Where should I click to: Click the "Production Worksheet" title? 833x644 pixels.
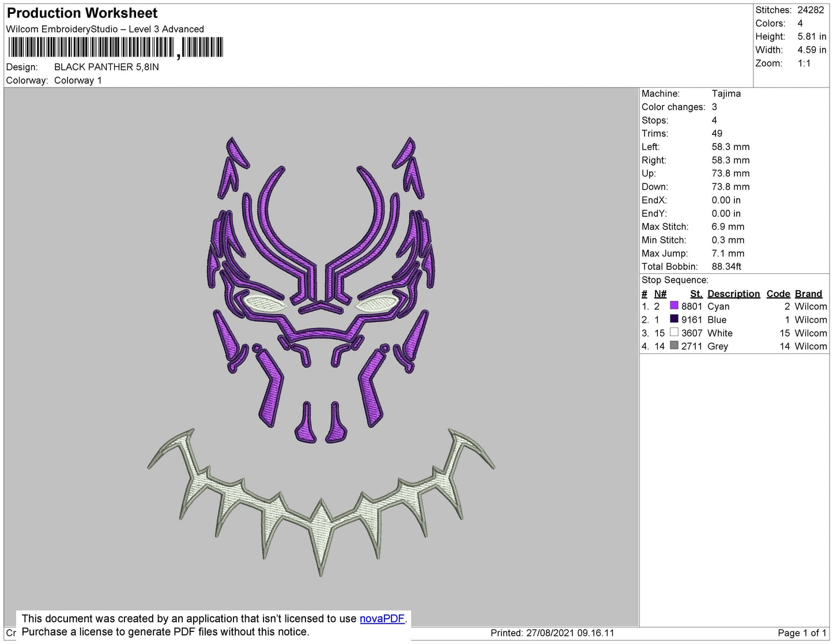(82, 13)
